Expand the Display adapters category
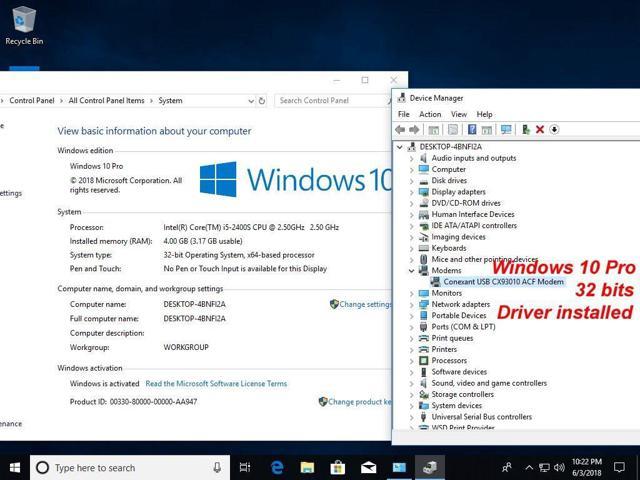Viewport: 640px width, 480px height. pyautogui.click(x=411, y=192)
